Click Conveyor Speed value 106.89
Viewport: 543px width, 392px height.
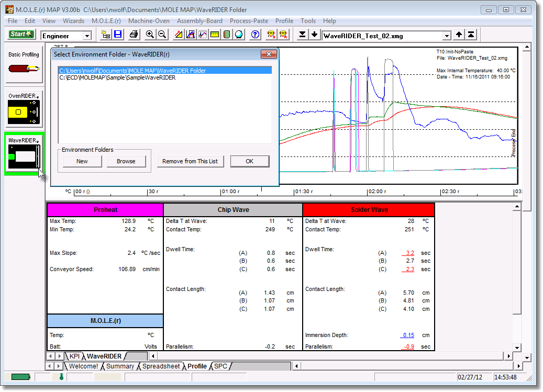click(127, 269)
